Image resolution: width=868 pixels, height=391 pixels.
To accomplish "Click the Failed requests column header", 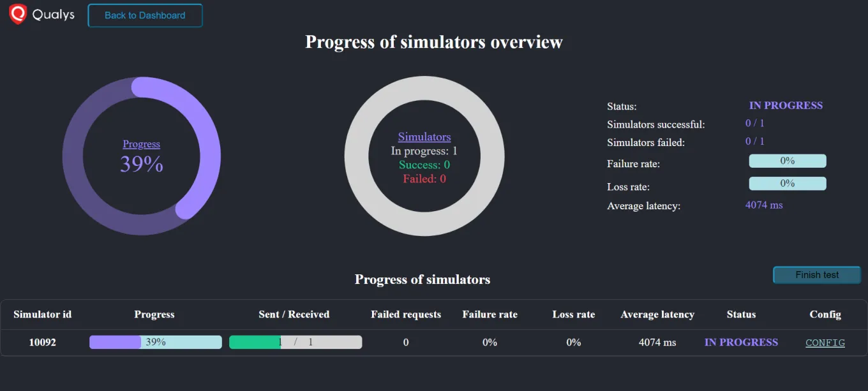I will (406, 314).
